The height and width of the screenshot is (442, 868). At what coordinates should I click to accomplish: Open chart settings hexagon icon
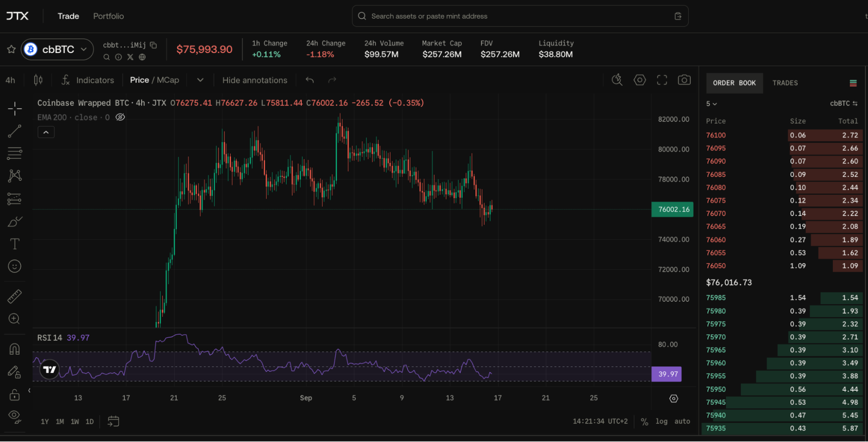[x=640, y=80]
